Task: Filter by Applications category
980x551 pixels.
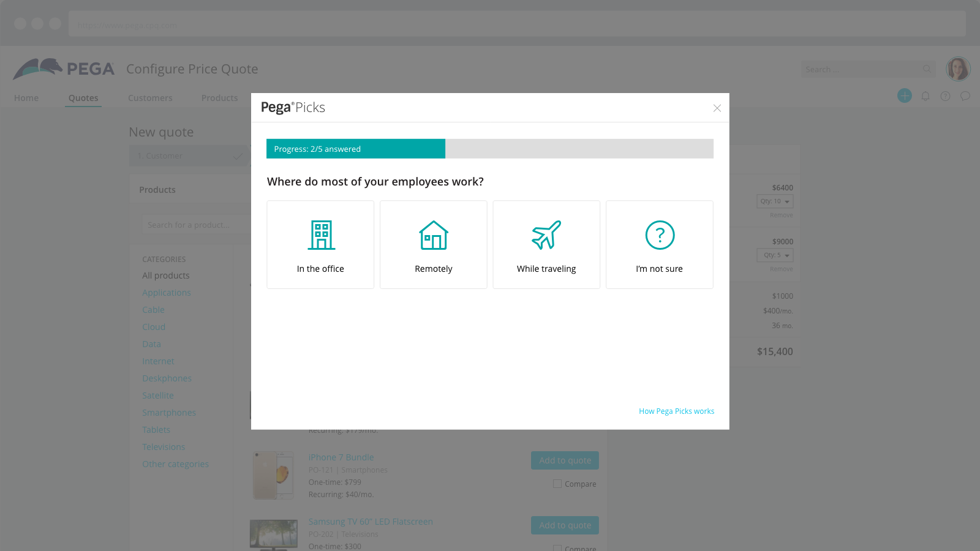Action: coord(167,293)
